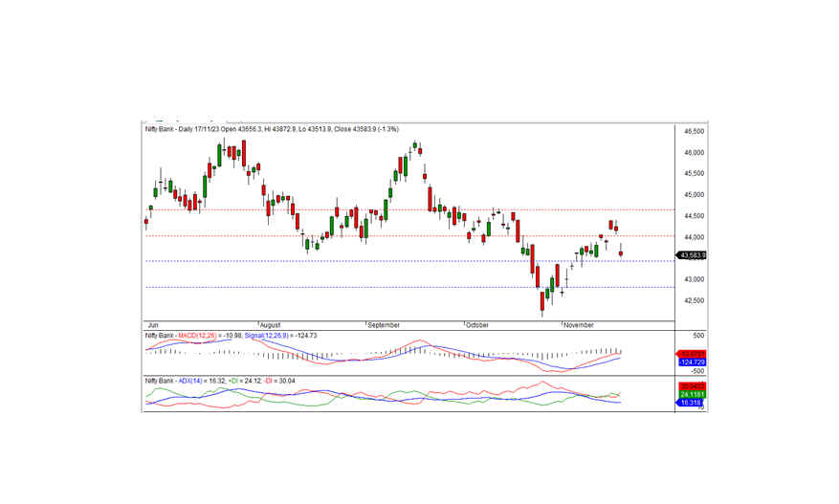Screen dimensions: 839x504
Task: Select the 44,000 price axis label
Action: [694, 237]
